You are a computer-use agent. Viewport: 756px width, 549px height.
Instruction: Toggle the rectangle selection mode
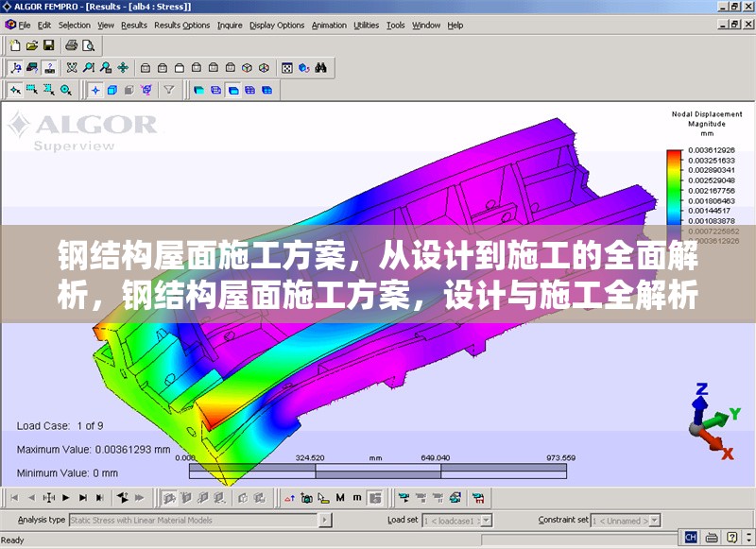[x=31, y=90]
